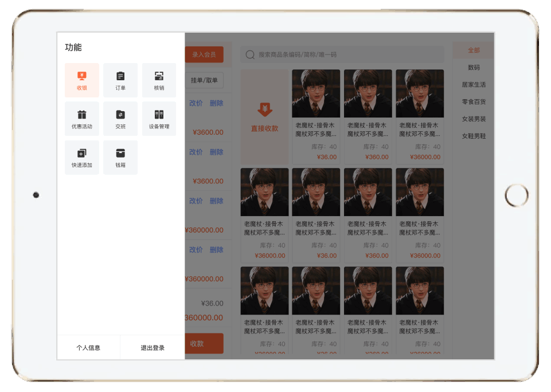The width and height of the screenshot is (551, 392).
Task: Open the 优惠活动 promotions function
Action: 82,119
